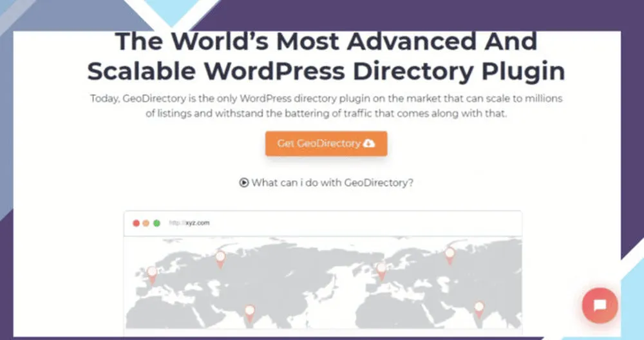Image resolution: width=644 pixels, height=340 pixels.
Task: Click the orange dot in the mock browser
Action: point(146,223)
